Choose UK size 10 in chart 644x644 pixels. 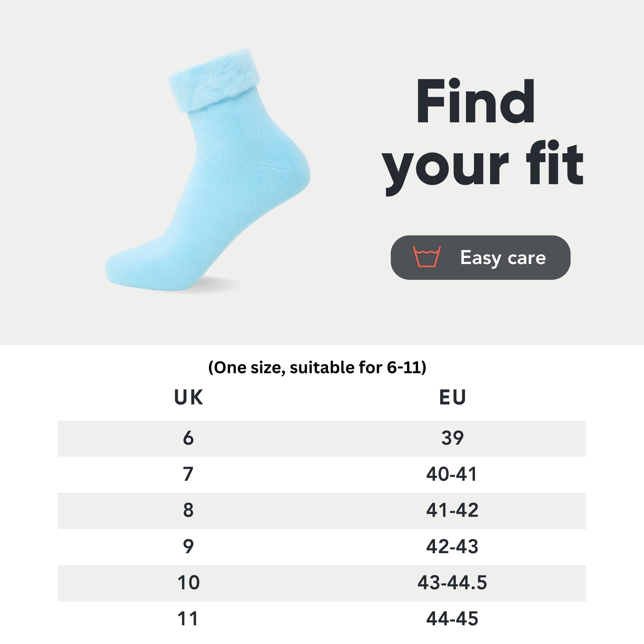pos(188,583)
